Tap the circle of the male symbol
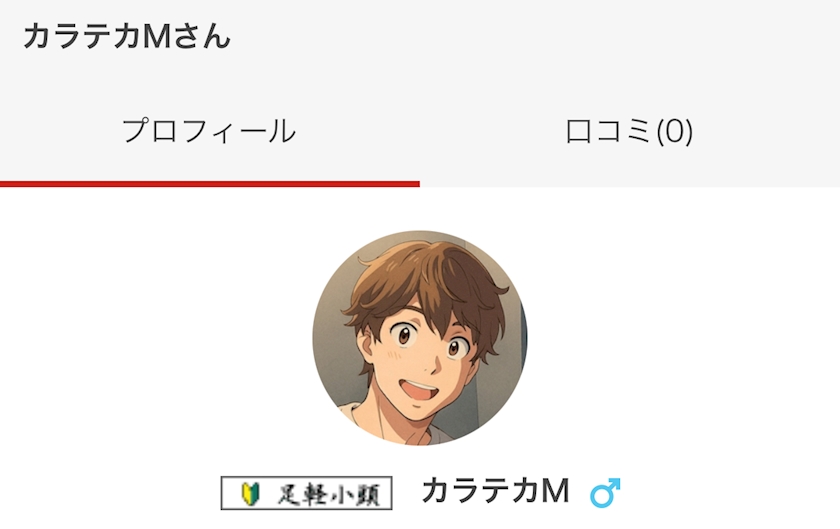 [x=601, y=497]
